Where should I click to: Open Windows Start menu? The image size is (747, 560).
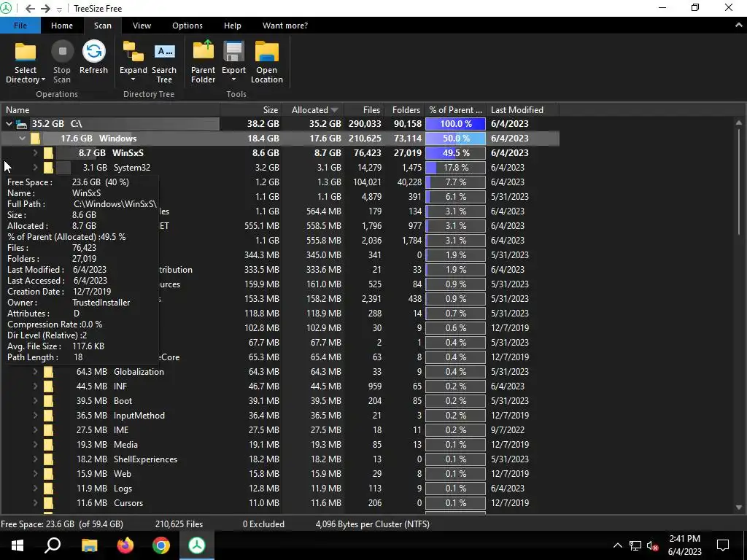pyautogui.click(x=18, y=545)
